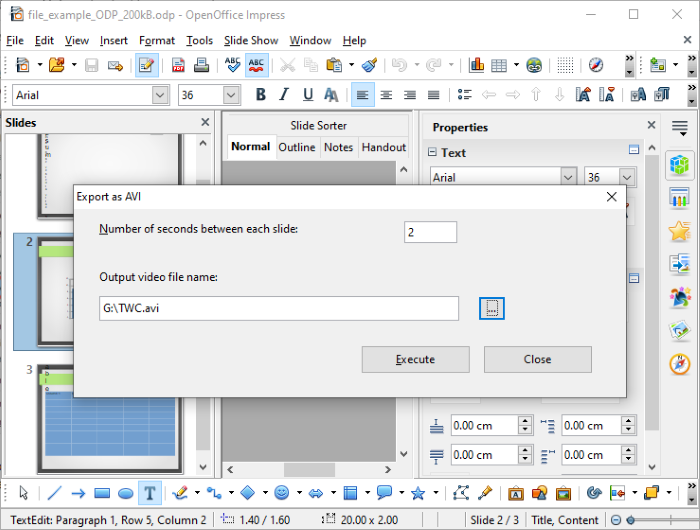Open the Table dropdown arrow
Screen dimensions: 700x530
click(x=516, y=65)
